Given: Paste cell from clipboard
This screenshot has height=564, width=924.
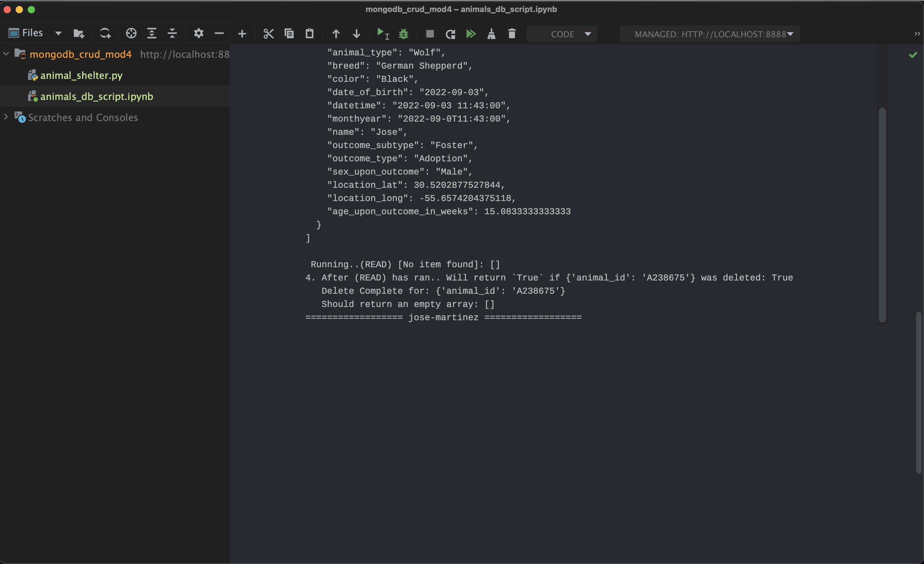Looking at the screenshot, I should [x=309, y=33].
